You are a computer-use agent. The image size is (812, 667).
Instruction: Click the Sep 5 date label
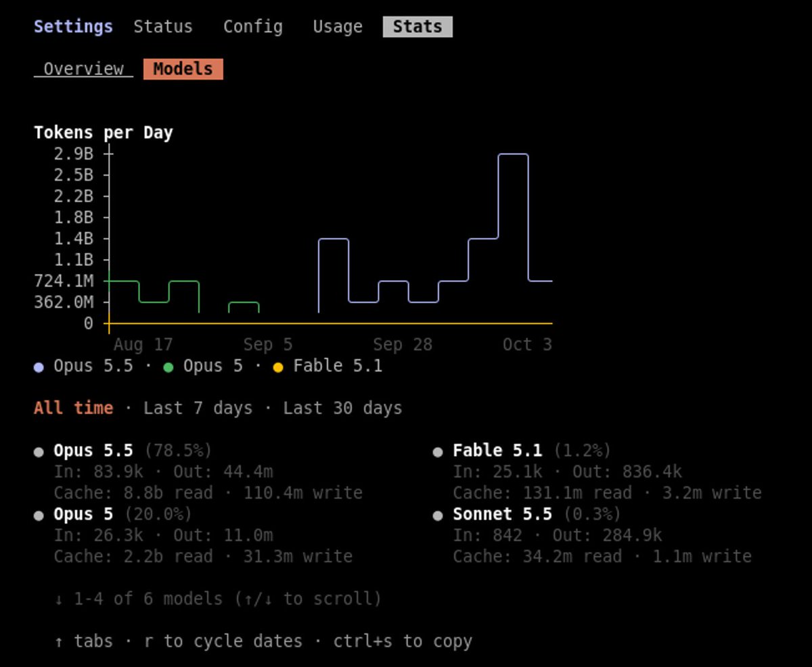(268, 344)
